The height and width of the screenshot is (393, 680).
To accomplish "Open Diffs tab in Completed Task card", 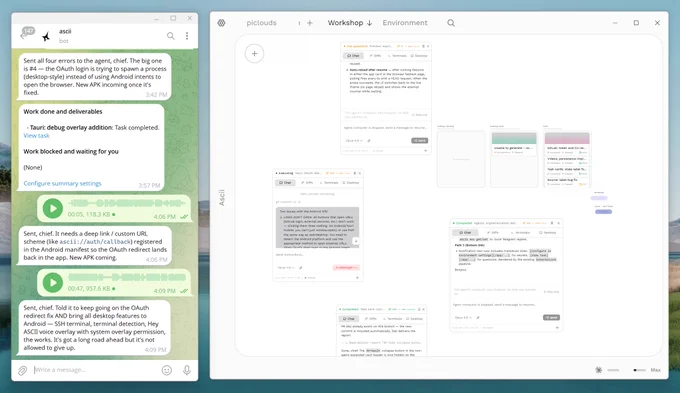I will (371, 319).
